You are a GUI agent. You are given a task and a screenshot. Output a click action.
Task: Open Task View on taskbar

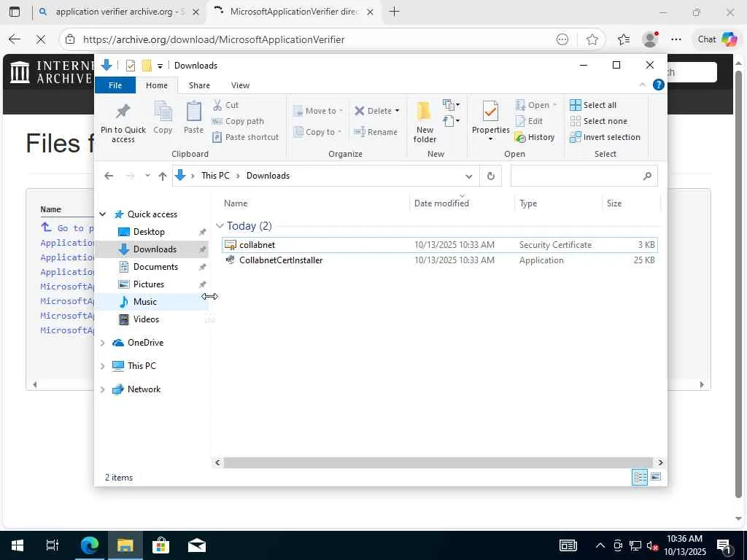[x=53, y=545]
